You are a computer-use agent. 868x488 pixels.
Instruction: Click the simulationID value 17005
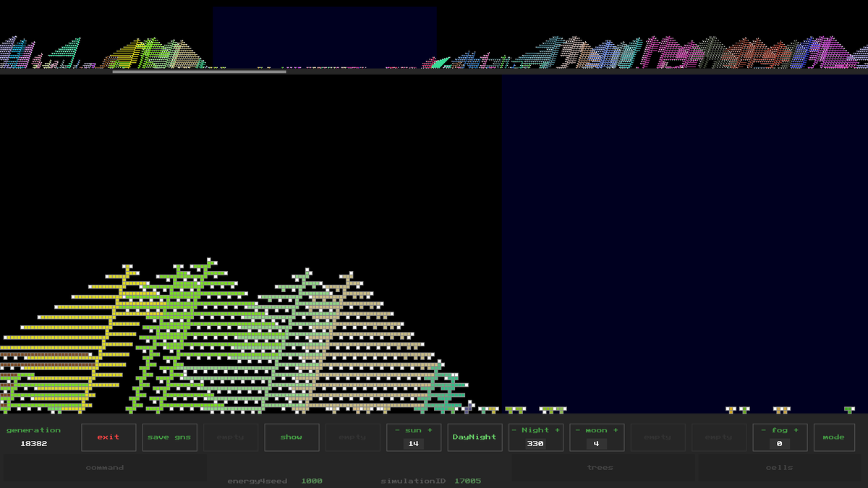click(x=468, y=481)
